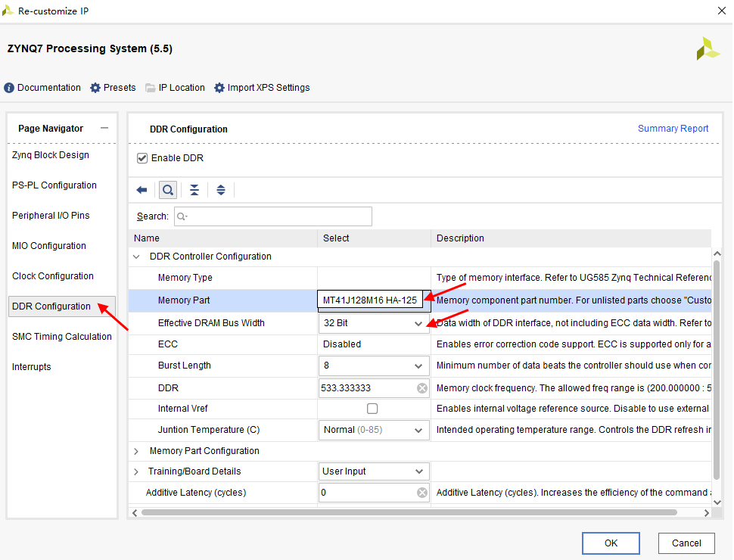
Task: Click the Description column header
Action: coord(571,238)
